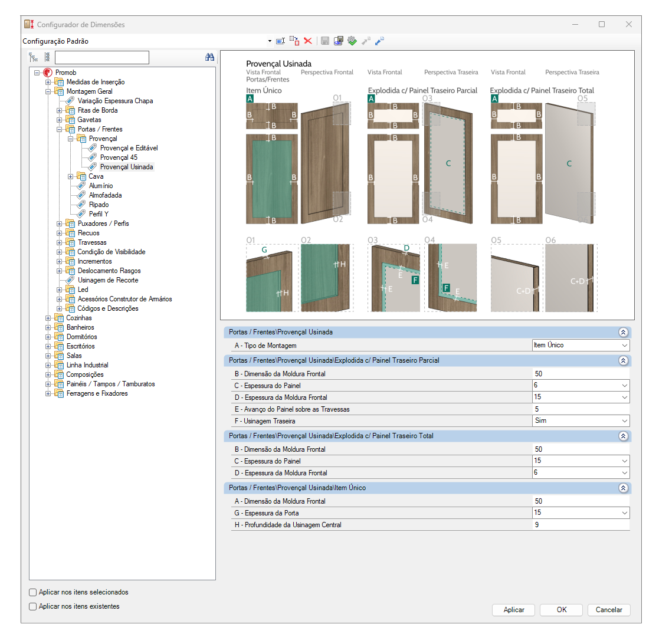
Task: Click the Alumínio tag icon
Action: click(81, 186)
